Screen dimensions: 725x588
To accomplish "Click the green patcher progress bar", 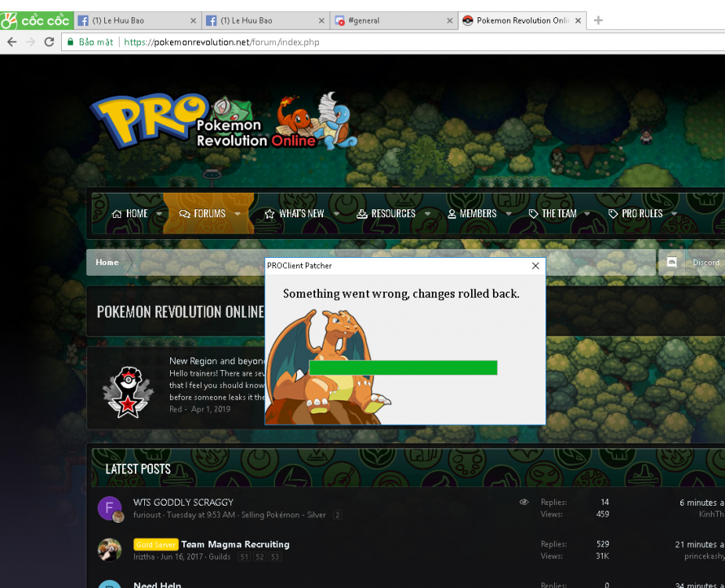I will pos(403,368).
